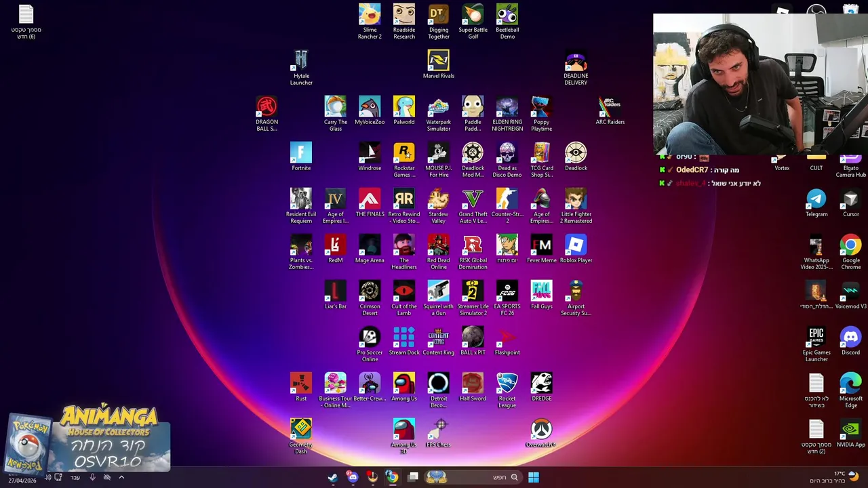Open the Flashpoint shortcut
The width and height of the screenshot is (868, 488).
click(507, 341)
